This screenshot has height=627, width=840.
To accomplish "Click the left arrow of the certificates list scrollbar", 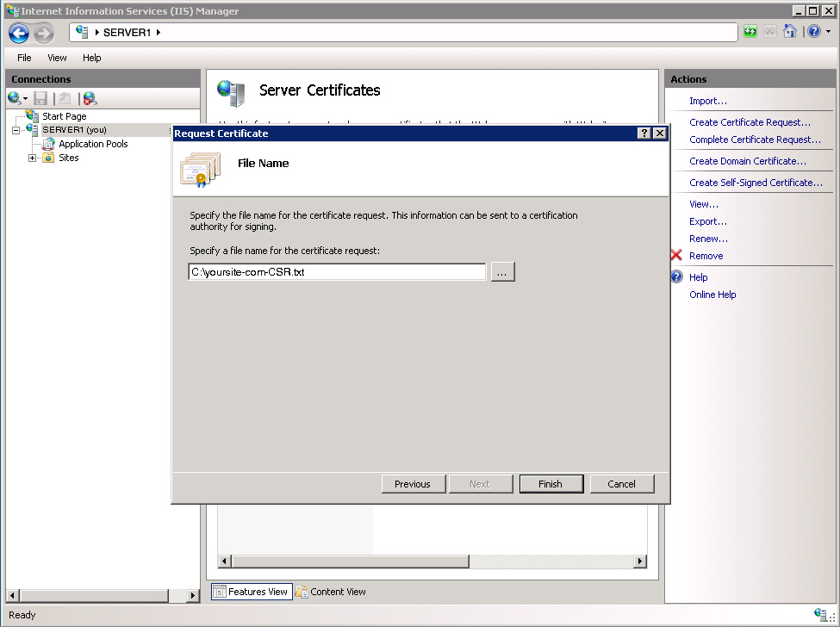I will pyautogui.click(x=225, y=562).
